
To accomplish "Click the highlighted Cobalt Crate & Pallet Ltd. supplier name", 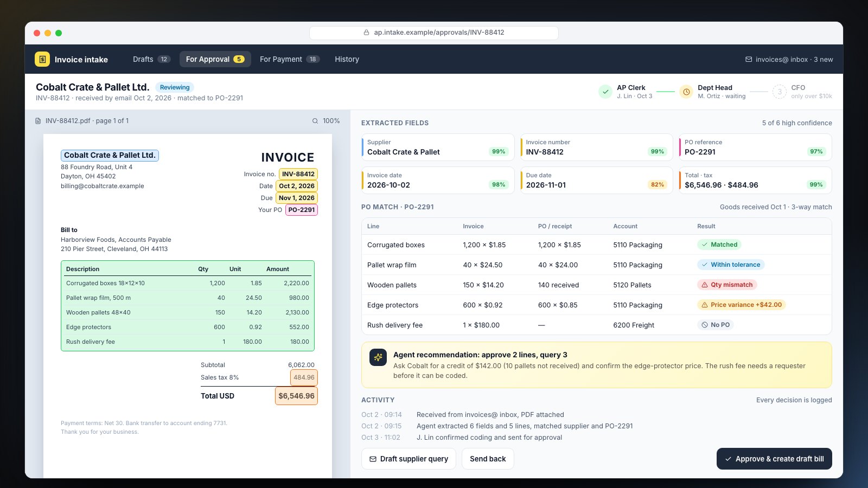I will click(110, 156).
